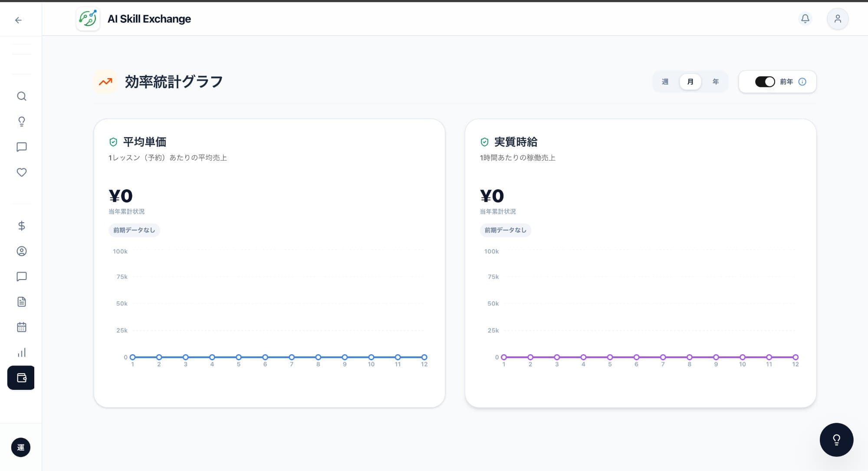This screenshot has height=471, width=868.
Task: Open the user account avatar button
Action: click(837, 19)
